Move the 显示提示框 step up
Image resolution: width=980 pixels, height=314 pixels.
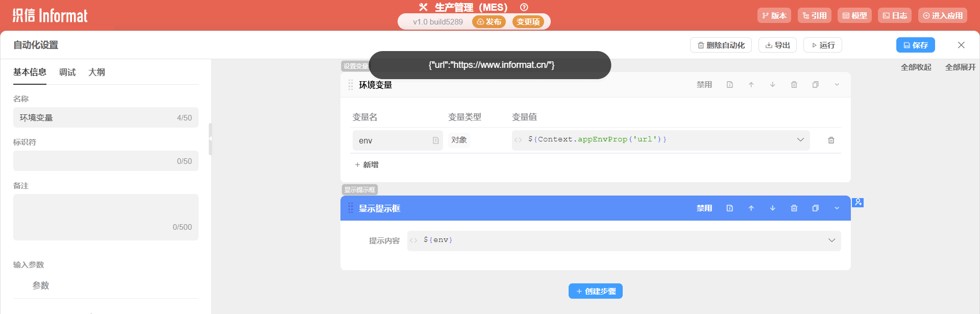(x=751, y=208)
